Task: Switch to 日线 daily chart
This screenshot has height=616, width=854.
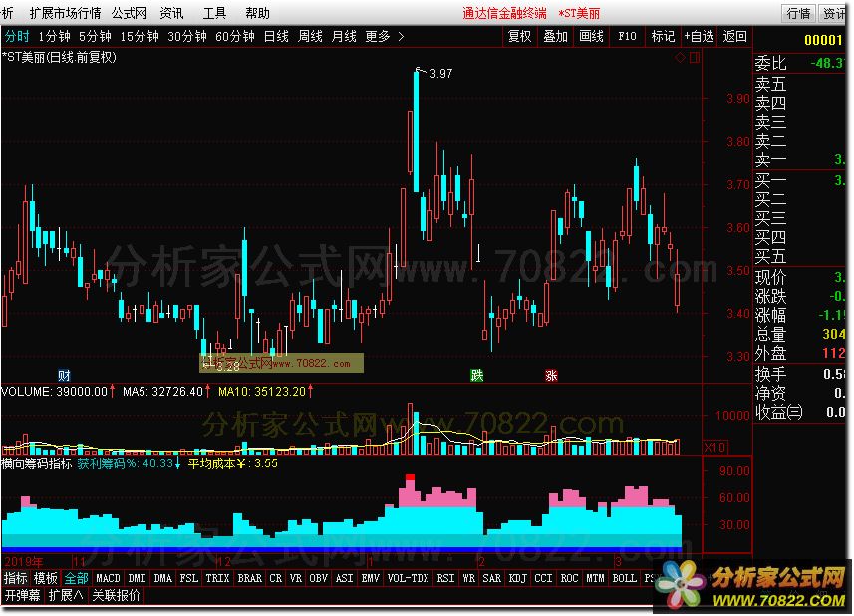Action: coord(276,37)
